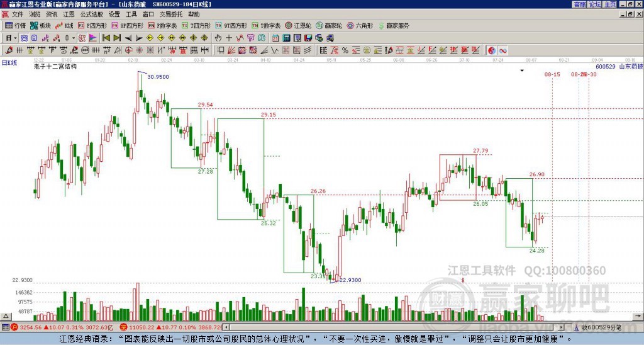The image size is (644, 345).
Task: Switch to the K线 candlestick chart
Action: click(65, 25)
